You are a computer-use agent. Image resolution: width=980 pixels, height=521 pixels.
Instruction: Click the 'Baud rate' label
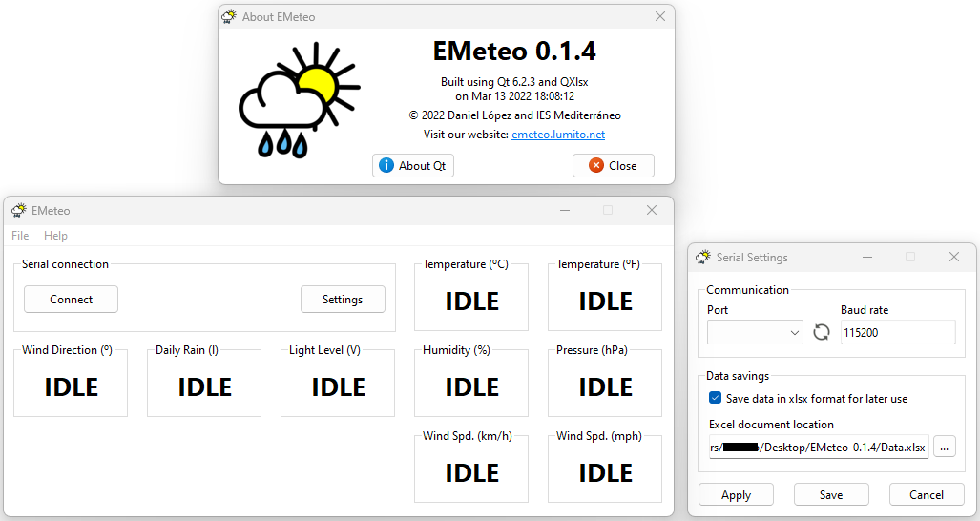pos(865,310)
